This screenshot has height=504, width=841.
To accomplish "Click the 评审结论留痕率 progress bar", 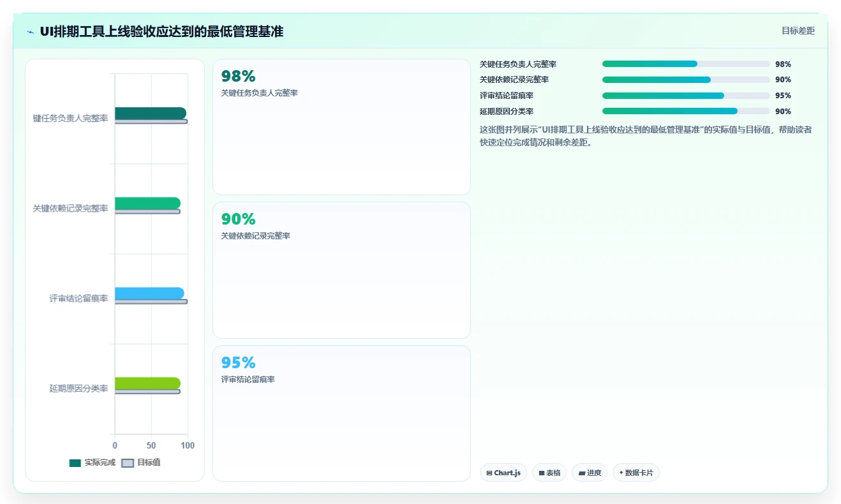I will click(x=686, y=96).
